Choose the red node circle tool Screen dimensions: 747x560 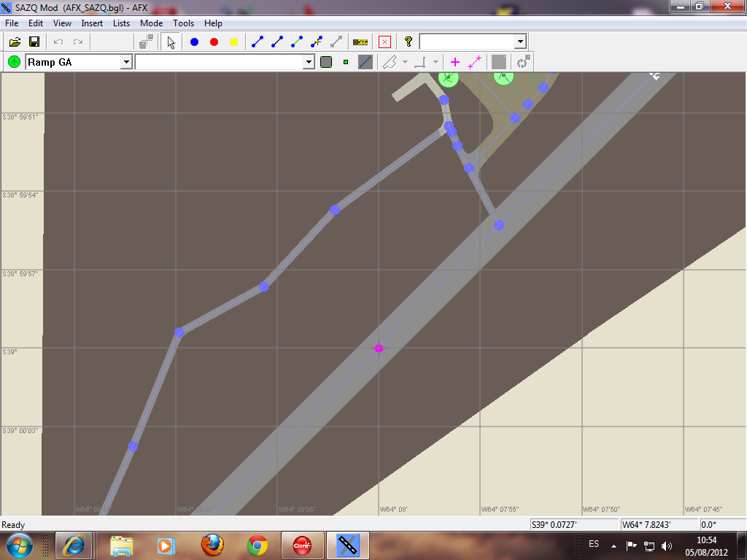click(214, 42)
